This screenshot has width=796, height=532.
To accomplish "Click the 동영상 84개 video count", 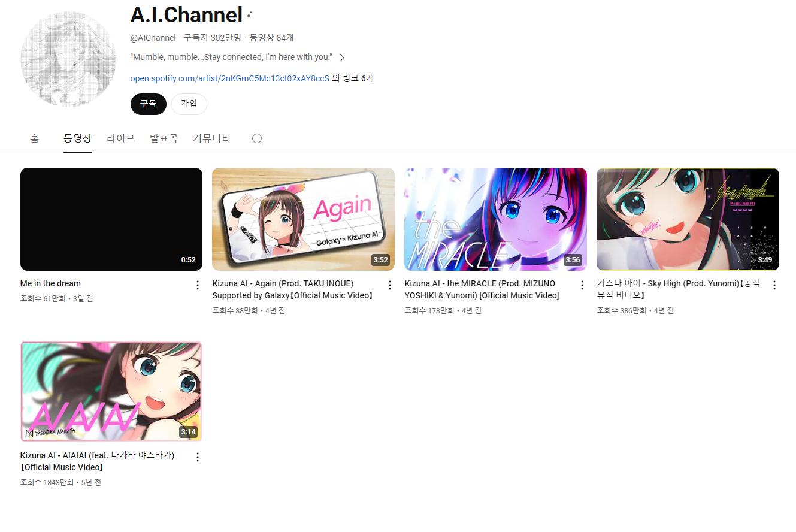I will [x=271, y=38].
